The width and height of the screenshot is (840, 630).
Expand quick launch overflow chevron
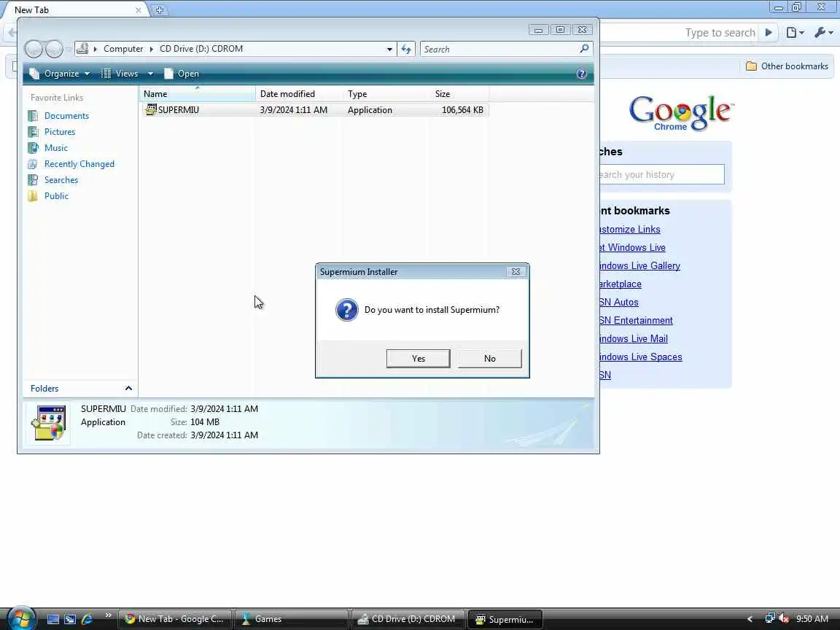[x=108, y=615]
